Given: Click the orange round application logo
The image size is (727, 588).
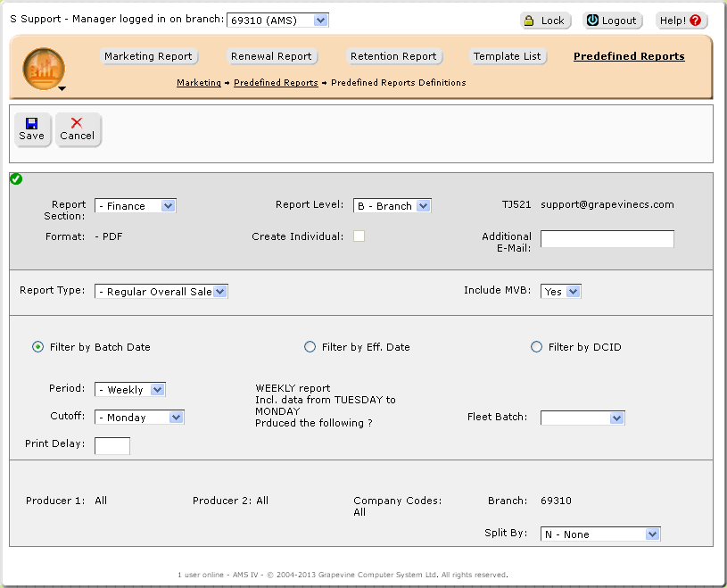Looking at the screenshot, I should (x=43, y=69).
